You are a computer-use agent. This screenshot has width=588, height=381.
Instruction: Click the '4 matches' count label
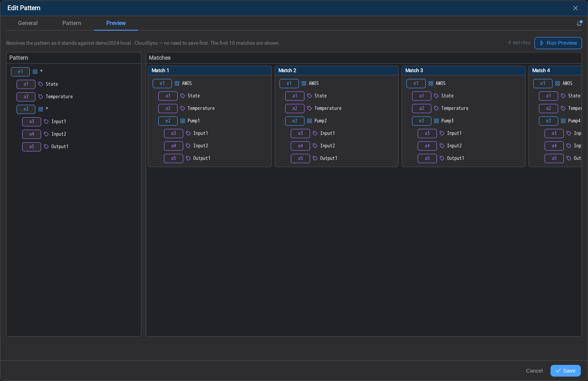tap(519, 43)
